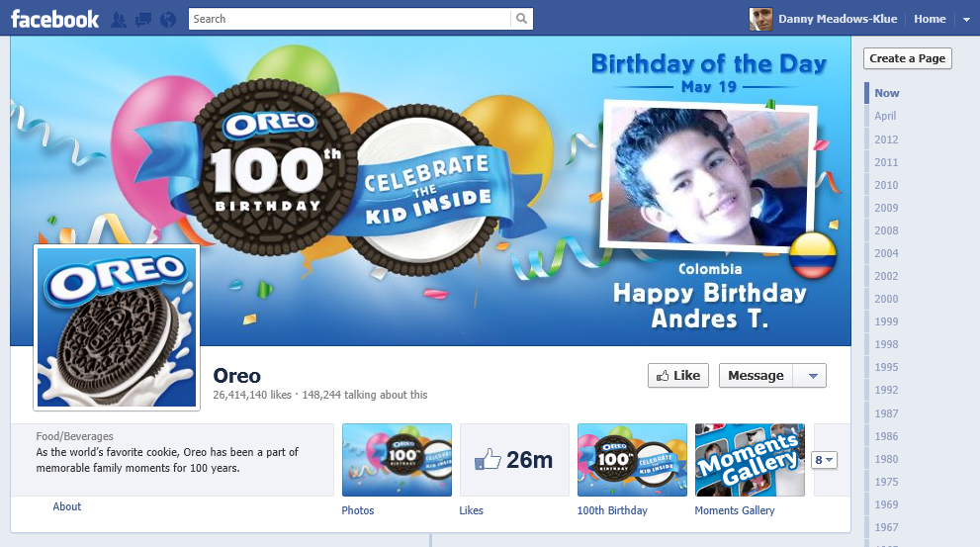Open dropdown next to Message button
The height and width of the screenshot is (547, 980).
813,376
